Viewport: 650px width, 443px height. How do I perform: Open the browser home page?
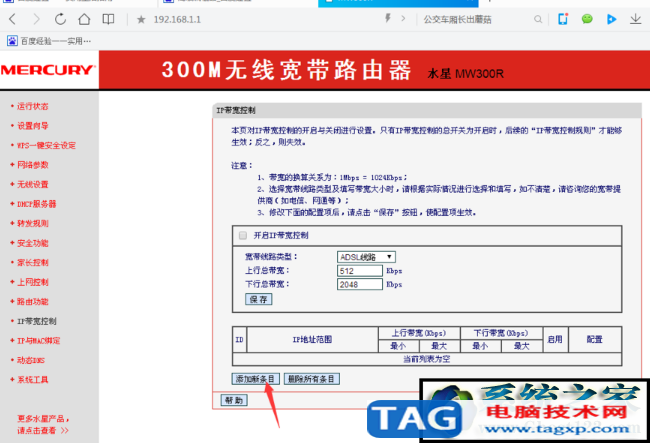click(85, 19)
